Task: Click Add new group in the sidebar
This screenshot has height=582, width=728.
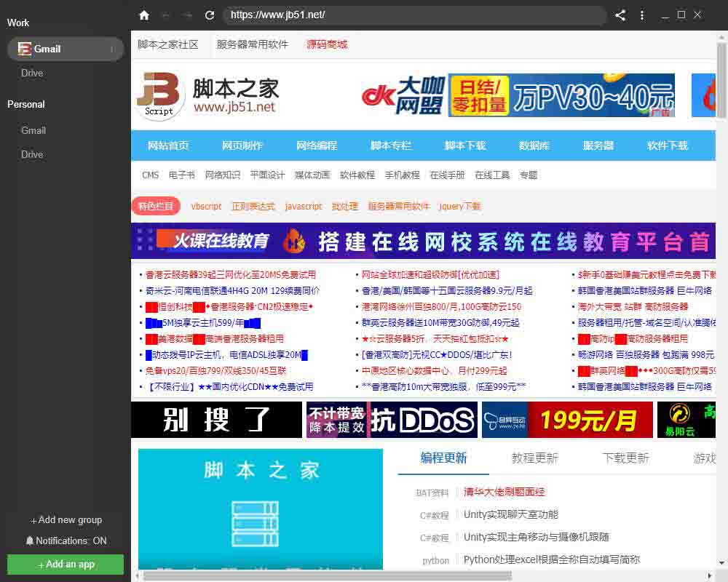Action: click(x=66, y=520)
